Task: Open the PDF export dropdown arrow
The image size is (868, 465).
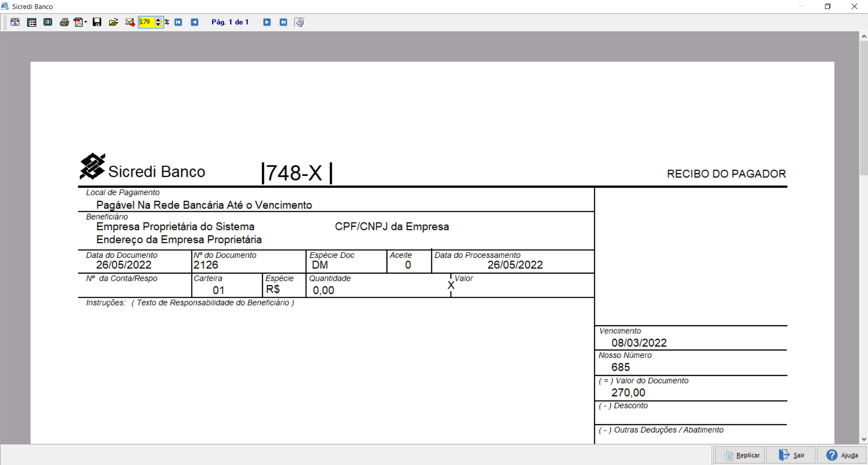Action: [86, 22]
